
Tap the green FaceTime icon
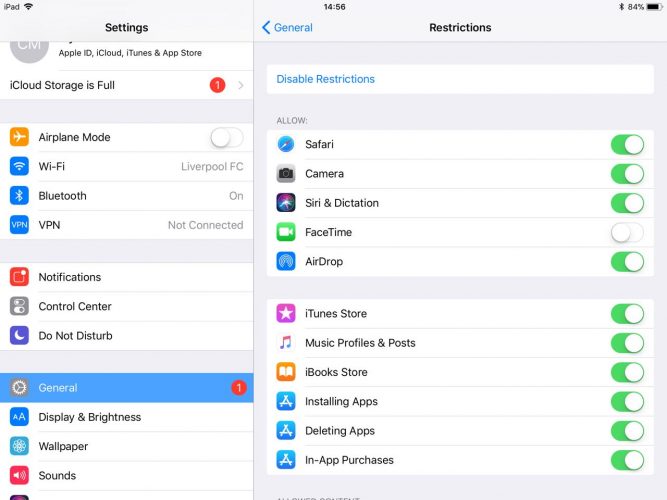pyautogui.click(x=286, y=232)
